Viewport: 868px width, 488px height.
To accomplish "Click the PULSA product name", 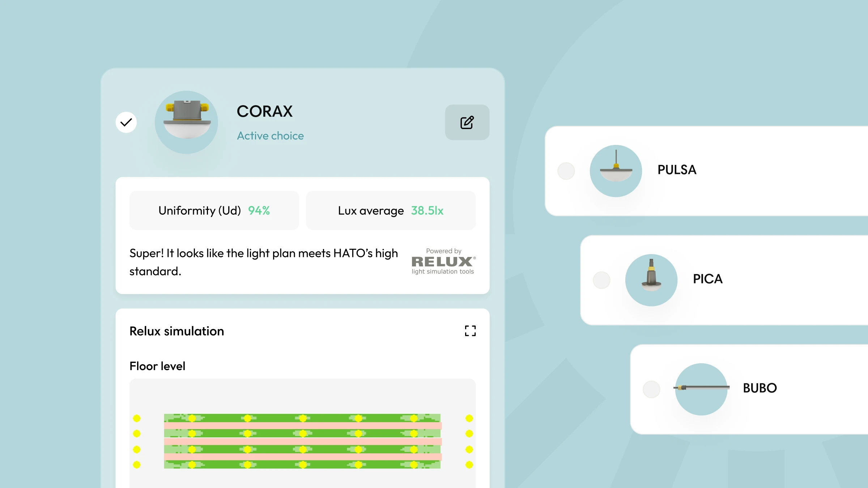I will coord(677,170).
